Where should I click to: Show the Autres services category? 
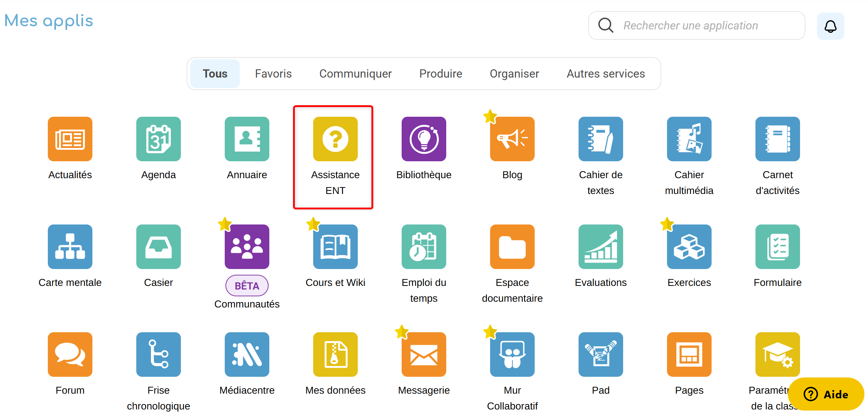606,74
